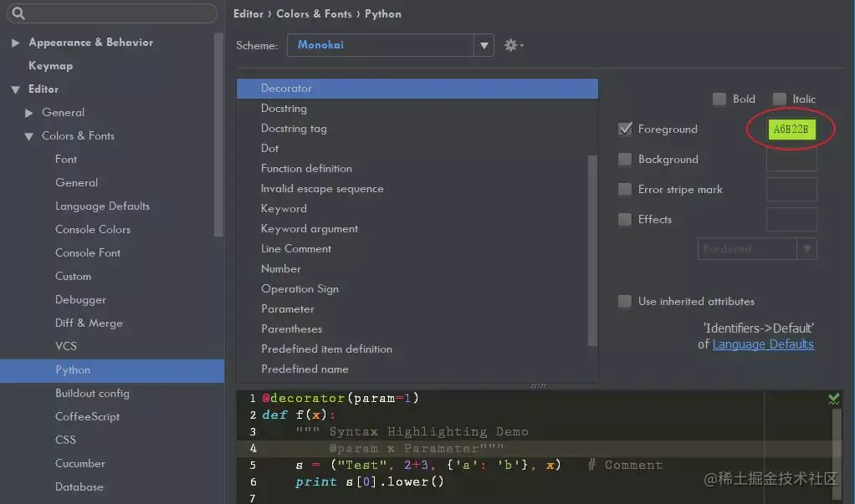This screenshot has width=855, height=504.
Task: Select CSS settings item
Action: (65, 440)
